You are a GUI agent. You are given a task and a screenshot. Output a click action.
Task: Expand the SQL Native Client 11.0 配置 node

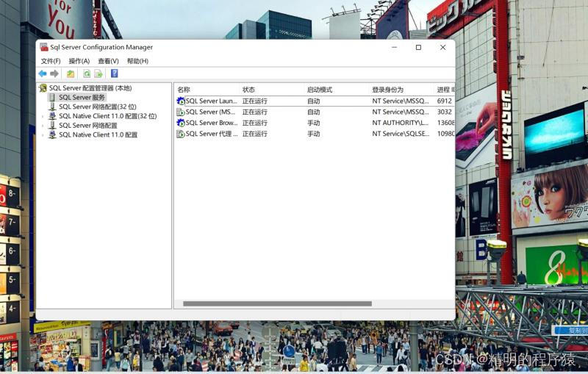[43, 135]
